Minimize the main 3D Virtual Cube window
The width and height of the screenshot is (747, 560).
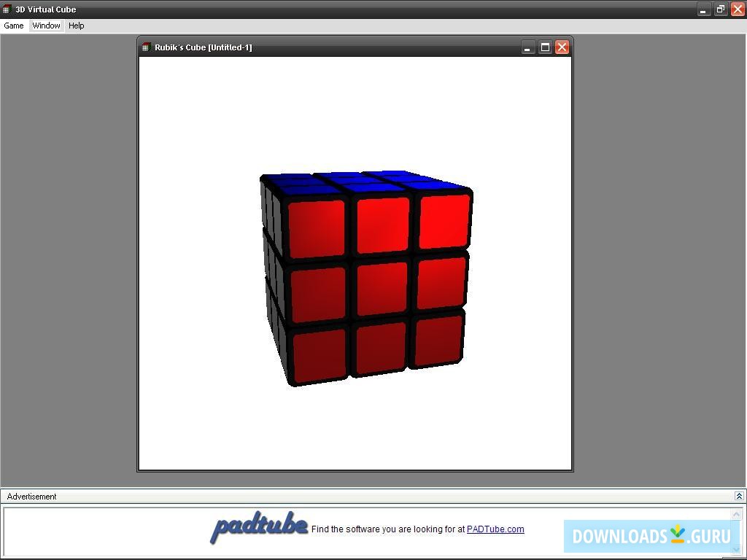(703, 9)
